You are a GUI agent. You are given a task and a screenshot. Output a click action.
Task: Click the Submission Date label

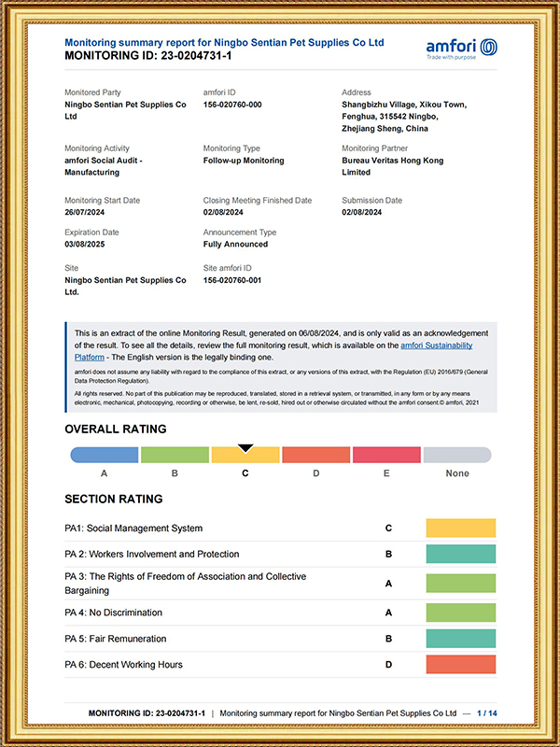[371, 201]
